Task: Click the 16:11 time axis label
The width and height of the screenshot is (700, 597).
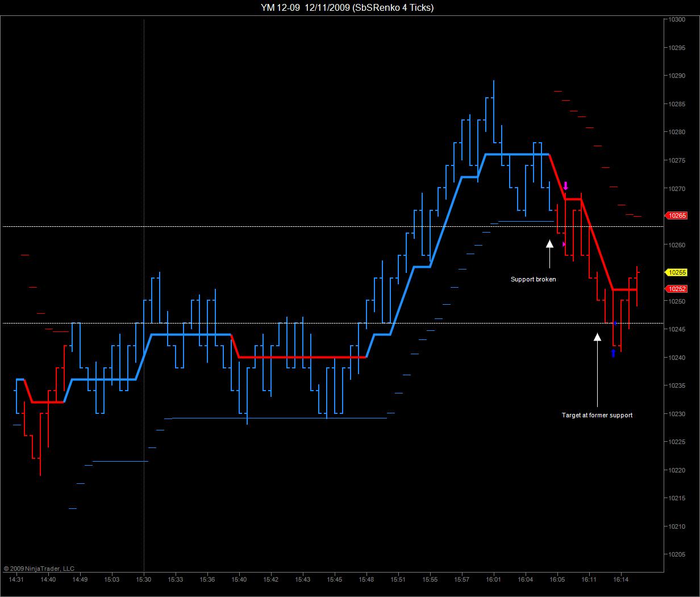Action: point(589,579)
